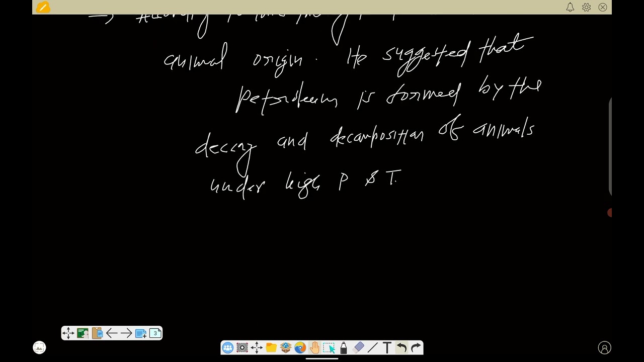Screen dimensions: 644x362
Task: Click the move handle of the page toolbar
Action: click(x=68, y=333)
